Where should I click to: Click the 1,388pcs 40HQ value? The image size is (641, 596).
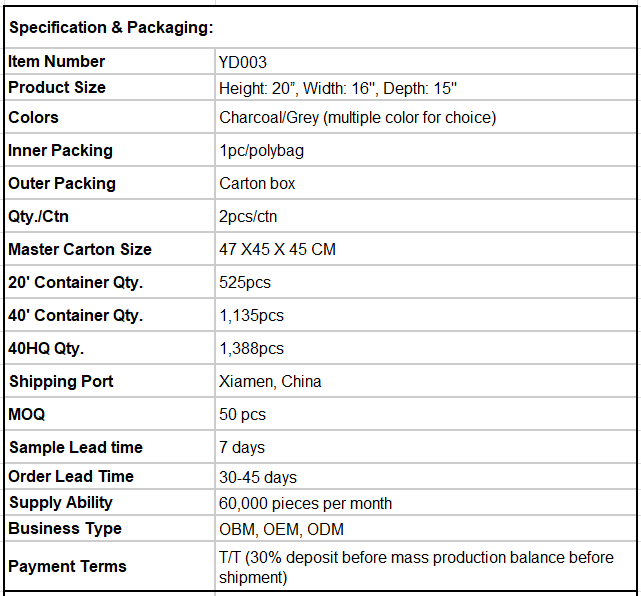(x=251, y=349)
